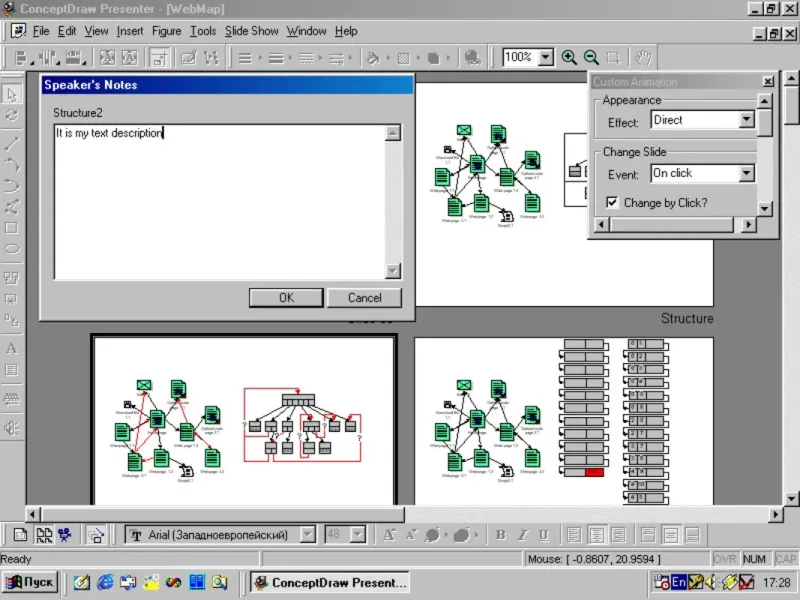Screen dimensions: 800x600
Task: Open the Arial font name dropdown
Action: point(307,535)
